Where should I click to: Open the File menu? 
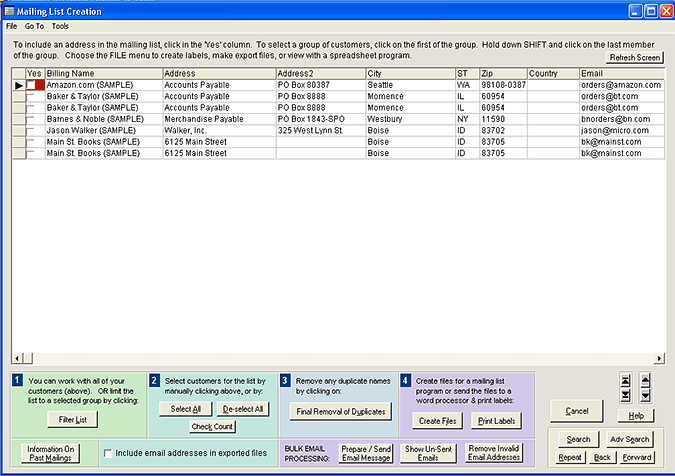point(12,25)
